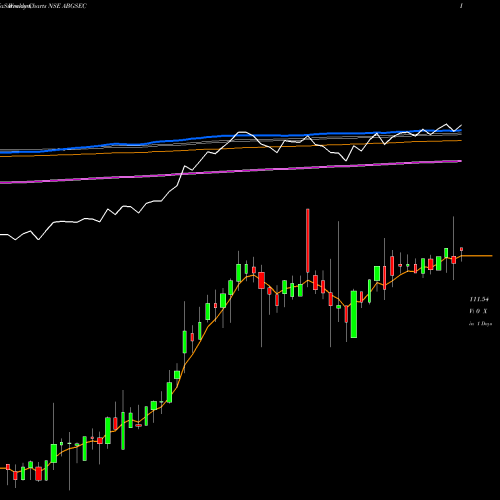The width and height of the screenshot is (500, 500).
Task: Click the flat orange price line extension at right
Action: click(x=477, y=256)
